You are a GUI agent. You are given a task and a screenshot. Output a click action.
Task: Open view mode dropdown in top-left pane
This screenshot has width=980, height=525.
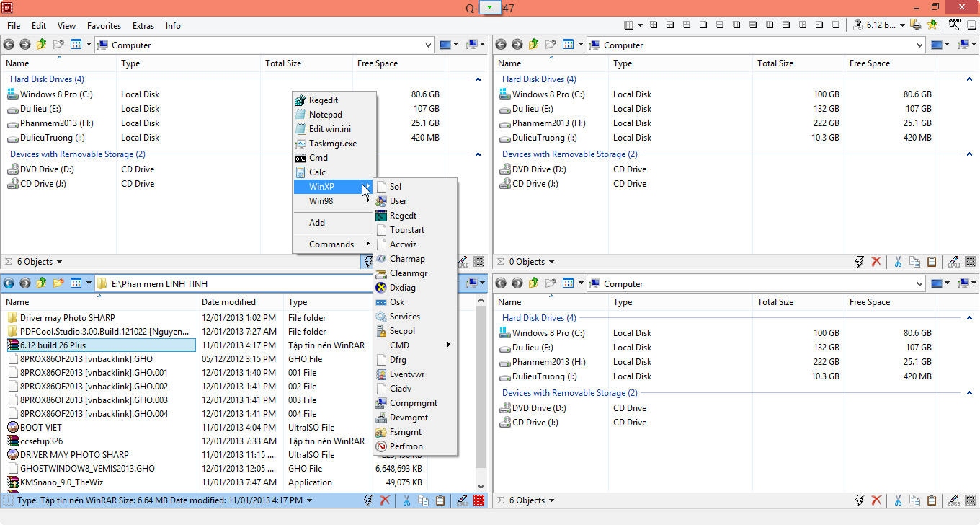tap(89, 45)
